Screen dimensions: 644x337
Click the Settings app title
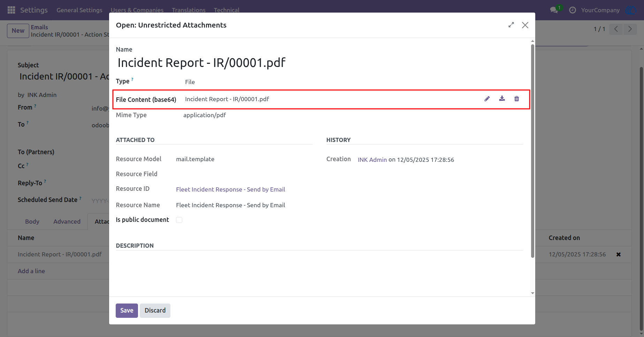click(34, 10)
